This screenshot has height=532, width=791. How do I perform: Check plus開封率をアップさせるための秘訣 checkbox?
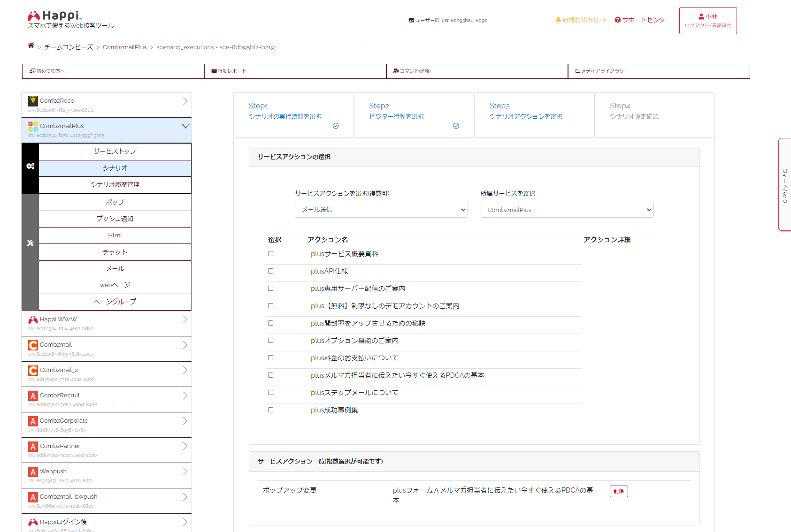[270, 323]
